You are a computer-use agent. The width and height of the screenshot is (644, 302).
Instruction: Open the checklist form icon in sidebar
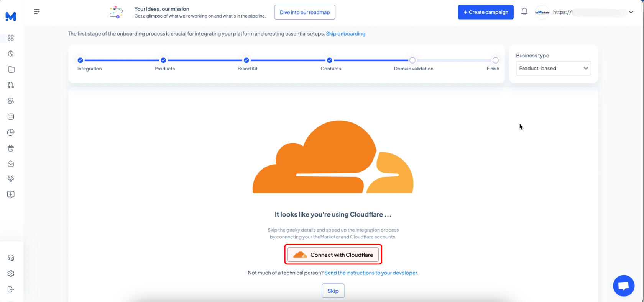(11, 117)
